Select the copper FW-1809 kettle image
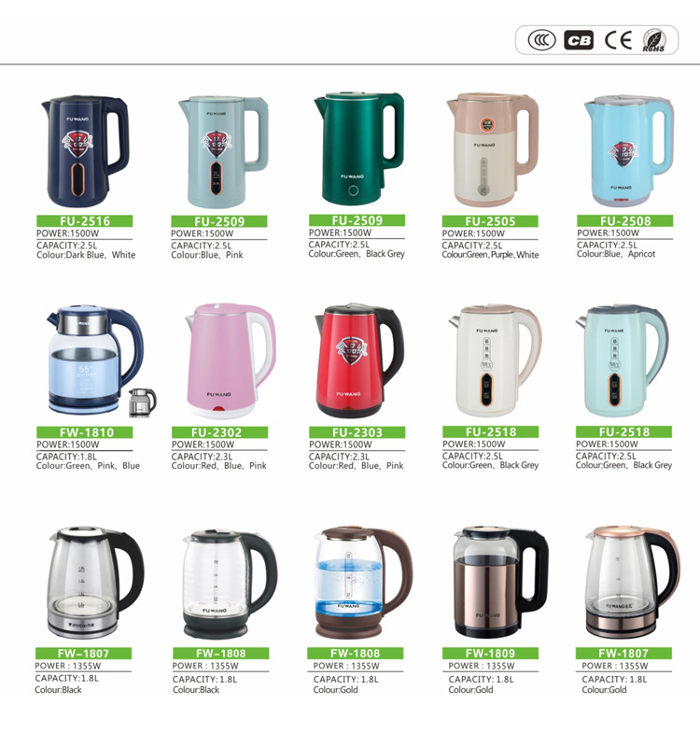This screenshot has height=747, width=700. coord(500,582)
